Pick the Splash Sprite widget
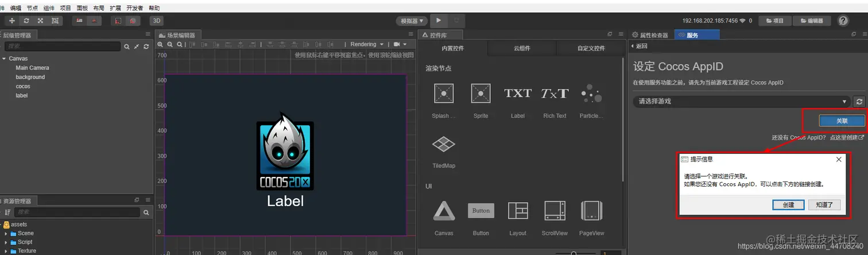The height and width of the screenshot is (255, 868). point(444,94)
